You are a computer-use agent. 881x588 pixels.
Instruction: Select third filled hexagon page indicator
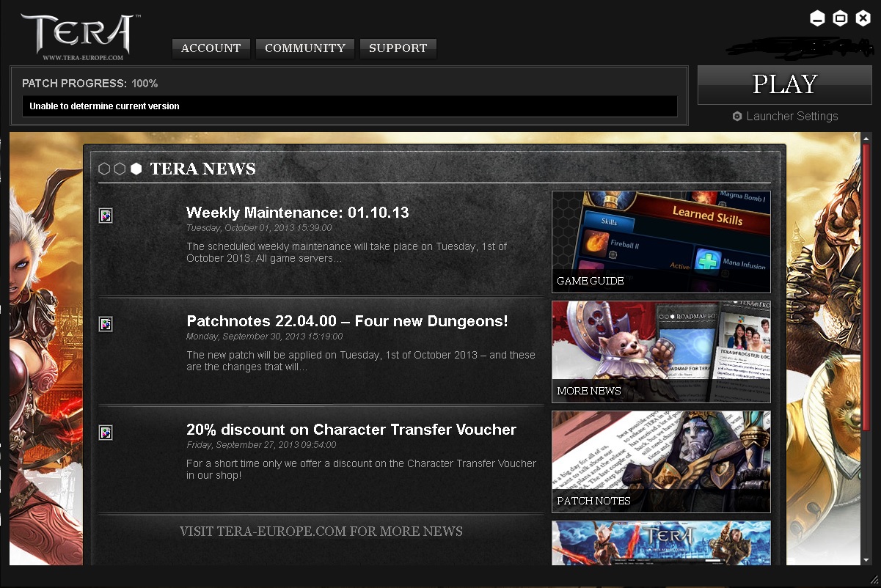[x=136, y=169]
